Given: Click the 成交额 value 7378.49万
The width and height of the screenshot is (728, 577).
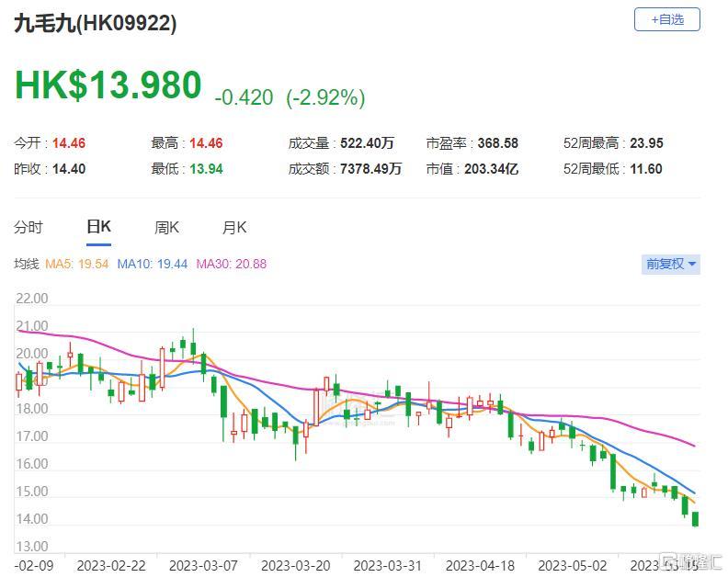Looking at the screenshot, I should pos(370,168).
